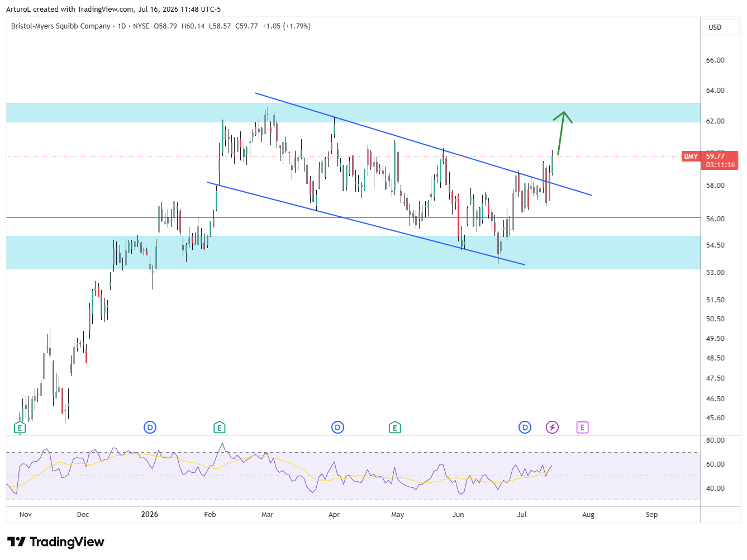The height and width of the screenshot is (560, 747).
Task: Click the ArturoL created with TradingView.com caption
Action: (113, 9)
